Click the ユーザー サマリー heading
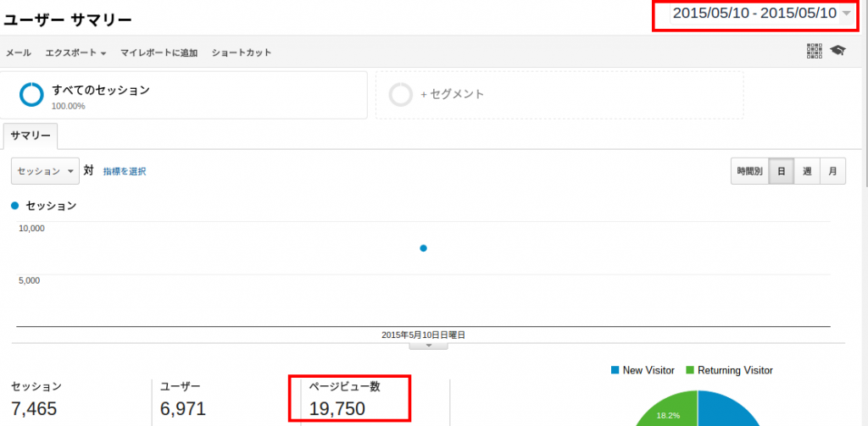 tap(68, 20)
